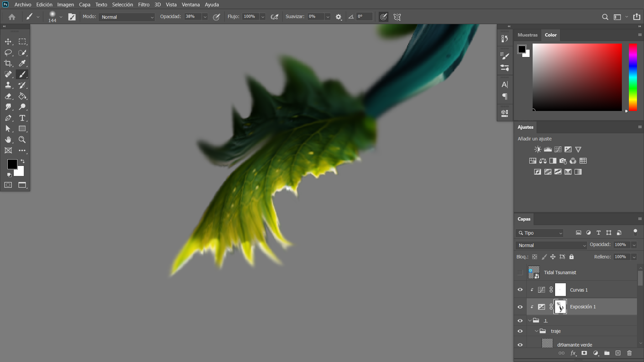This screenshot has width=644, height=362.
Task: Open the Filtro menu
Action: 144,5
